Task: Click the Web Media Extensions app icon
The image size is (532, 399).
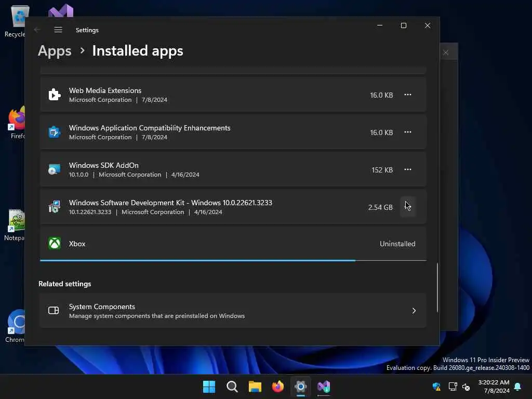Action: (54, 95)
